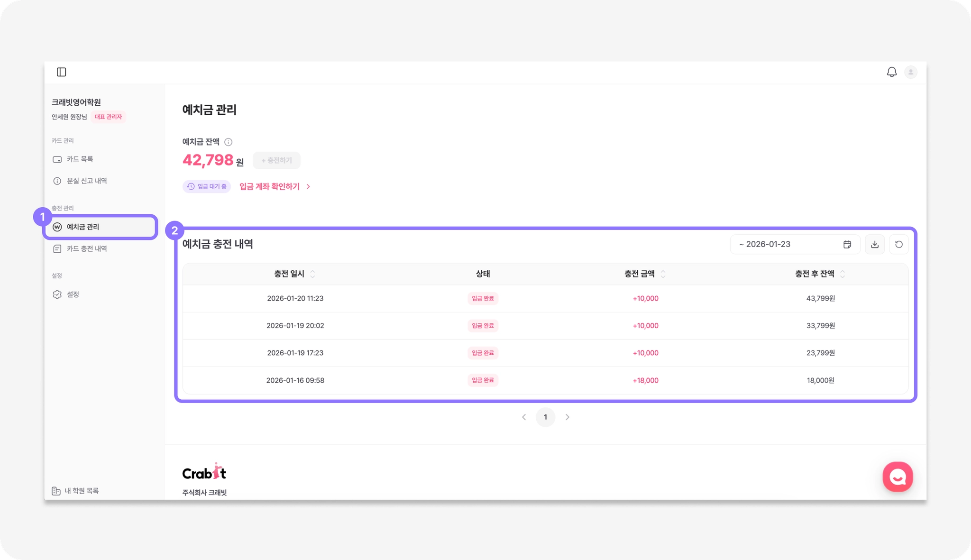Download the charge history file
This screenshot has width=971, height=560.
click(x=874, y=245)
